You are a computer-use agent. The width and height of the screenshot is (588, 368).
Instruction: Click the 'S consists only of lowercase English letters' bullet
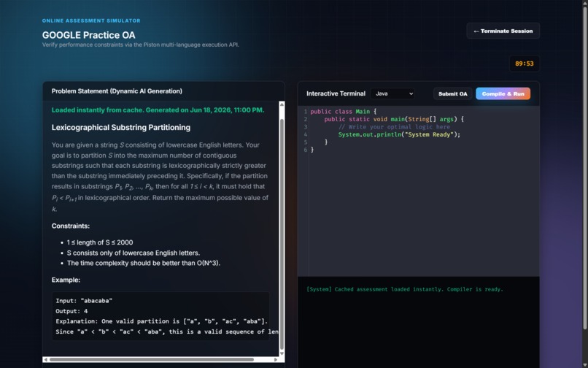[x=133, y=253]
